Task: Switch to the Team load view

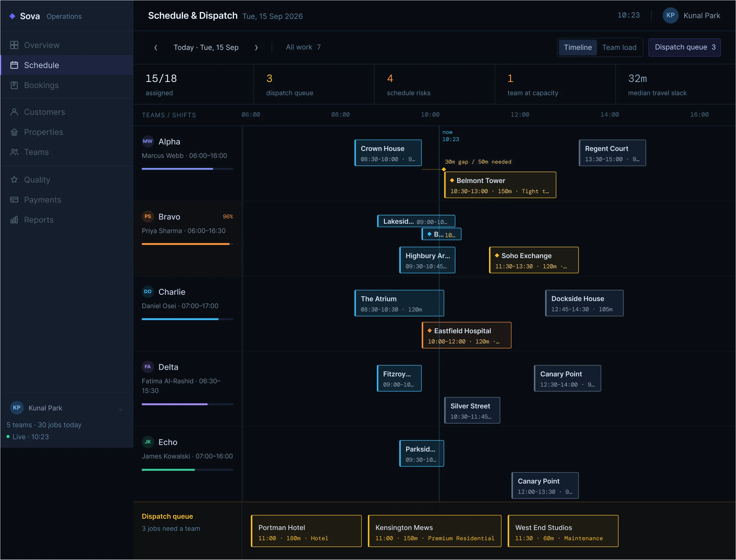Action: 619,47
